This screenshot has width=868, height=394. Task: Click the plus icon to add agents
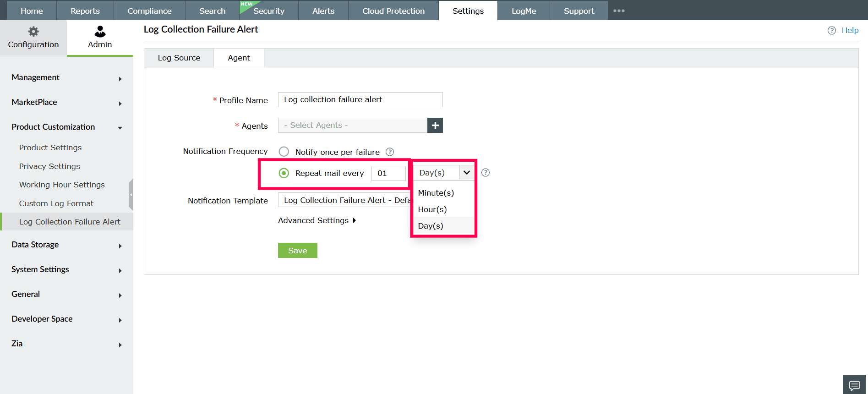[435, 125]
